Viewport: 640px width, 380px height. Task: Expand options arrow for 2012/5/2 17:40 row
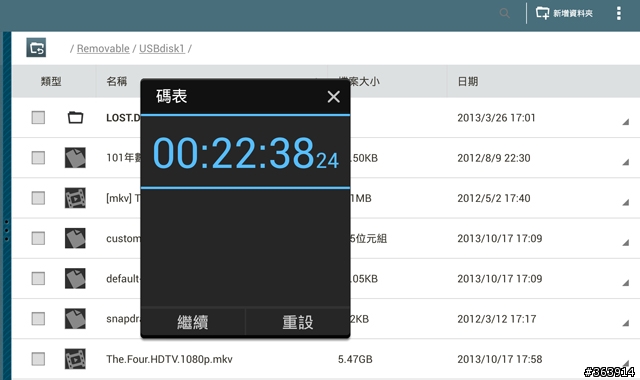[x=625, y=202]
